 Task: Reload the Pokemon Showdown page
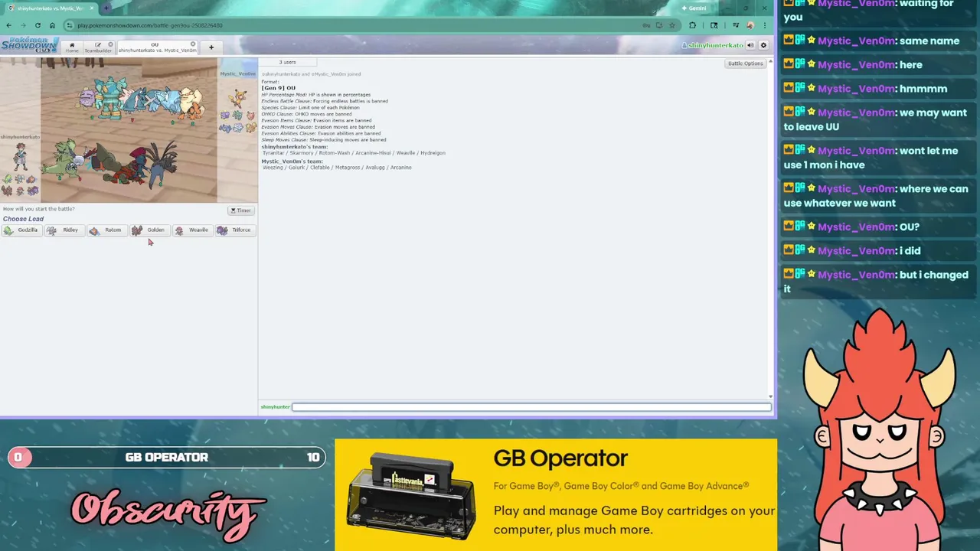pyautogui.click(x=38, y=25)
